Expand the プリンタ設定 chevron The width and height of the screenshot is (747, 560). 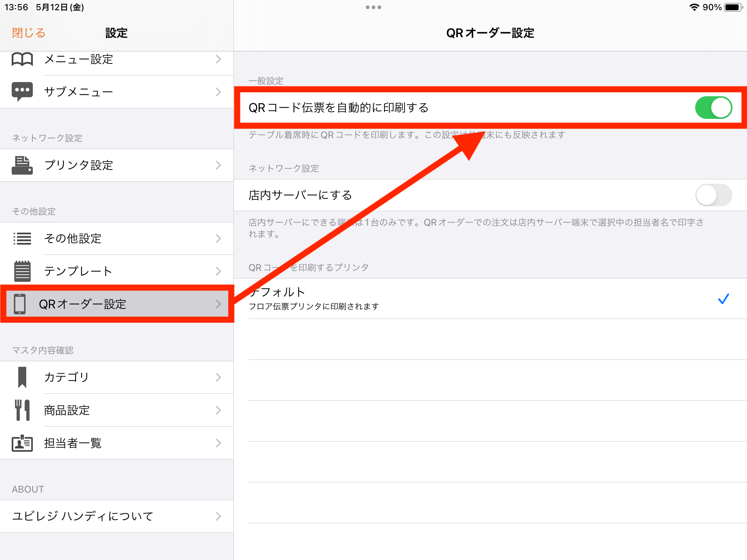coord(218,165)
